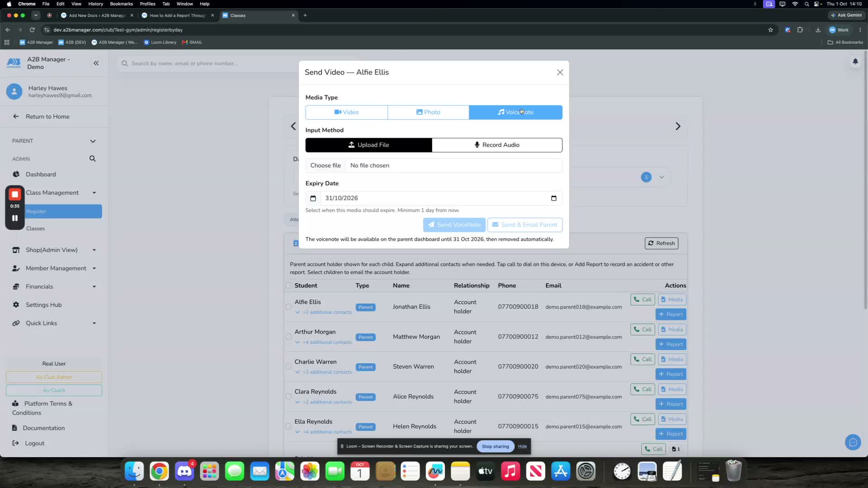Click the ADMIN search magnifier icon

[93, 159]
